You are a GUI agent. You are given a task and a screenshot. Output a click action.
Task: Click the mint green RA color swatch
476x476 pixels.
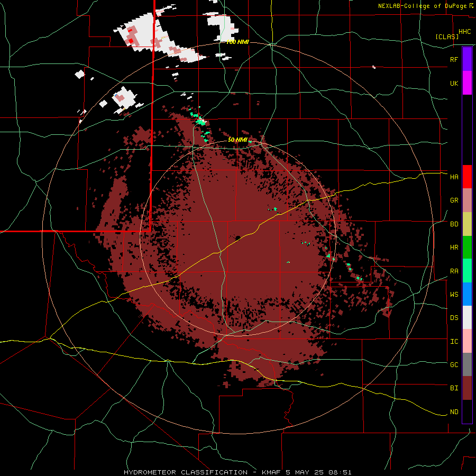[x=467, y=271]
